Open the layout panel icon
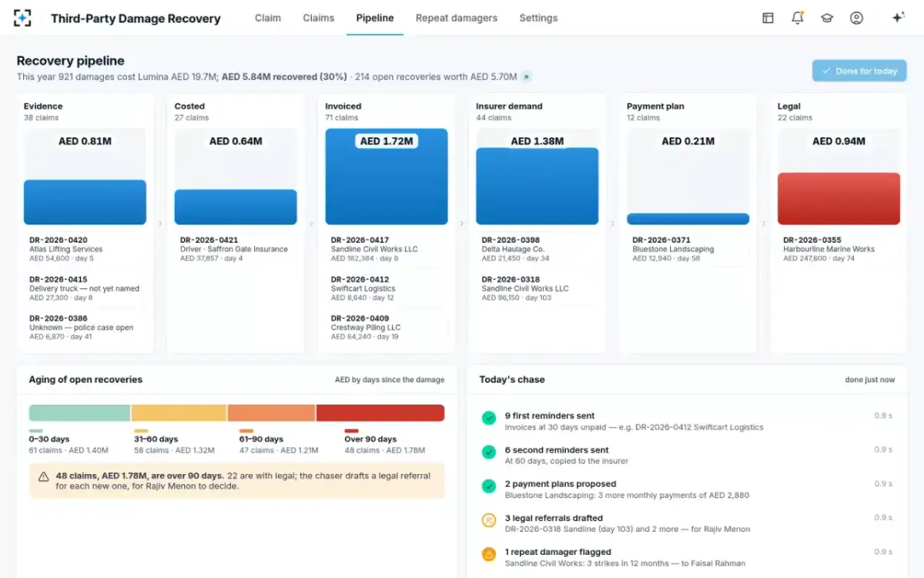 (x=768, y=18)
